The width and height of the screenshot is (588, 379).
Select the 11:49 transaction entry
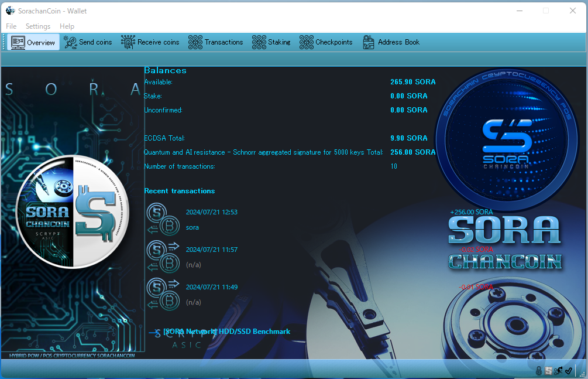point(319,295)
